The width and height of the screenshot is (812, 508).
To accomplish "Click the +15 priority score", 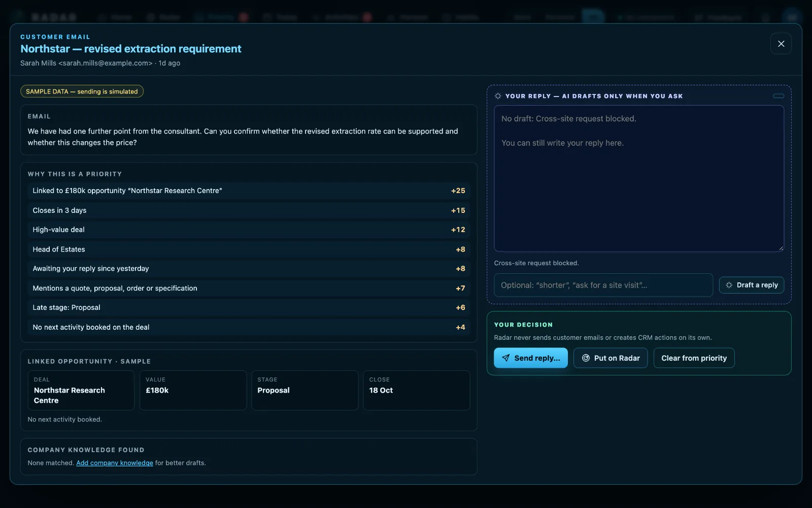I will (x=458, y=210).
